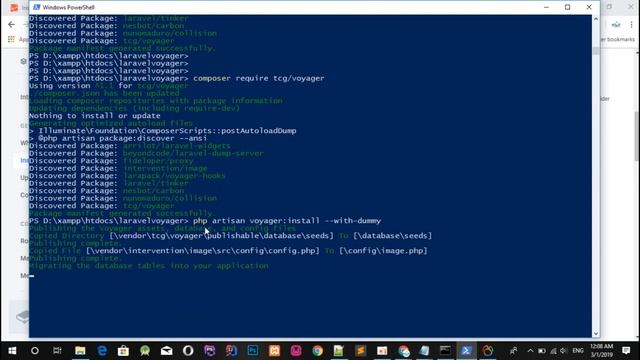The image size is (640, 360).
Task: Launch File Explorer from the taskbar
Action: point(80,351)
